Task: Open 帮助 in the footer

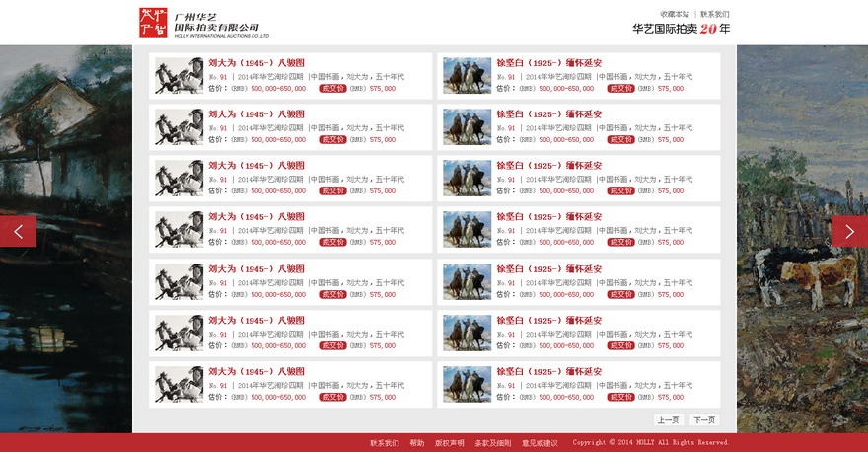Action: pyautogui.click(x=417, y=443)
